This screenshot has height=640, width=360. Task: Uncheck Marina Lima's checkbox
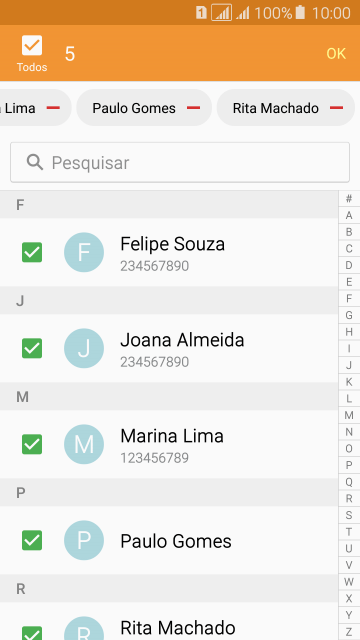[x=32, y=444]
